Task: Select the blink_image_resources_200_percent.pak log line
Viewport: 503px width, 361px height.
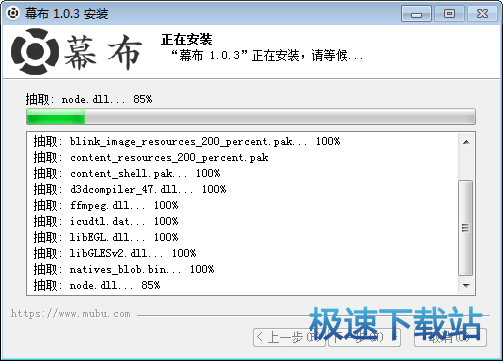Action: (187, 141)
